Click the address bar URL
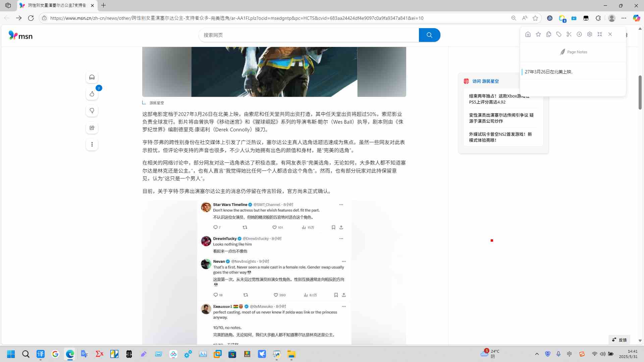The image size is (644, 362). pyautogui.click(x=237, y=18)
